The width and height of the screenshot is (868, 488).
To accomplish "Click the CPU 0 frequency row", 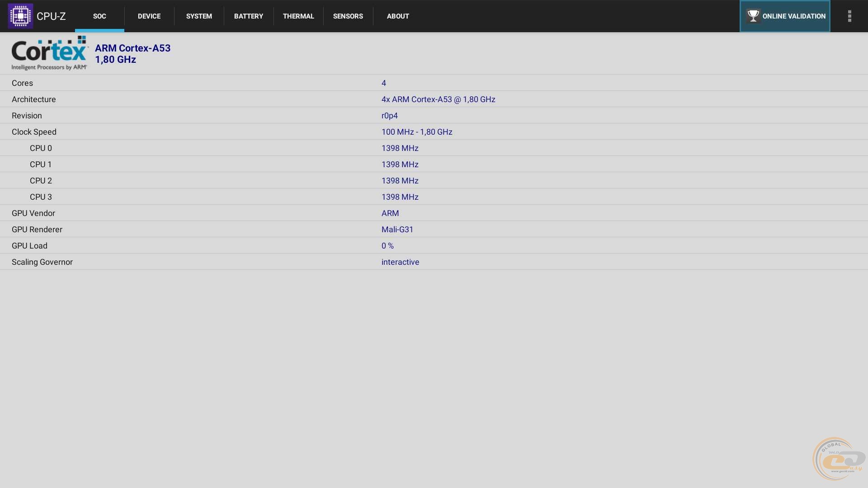I will point(434,148).
